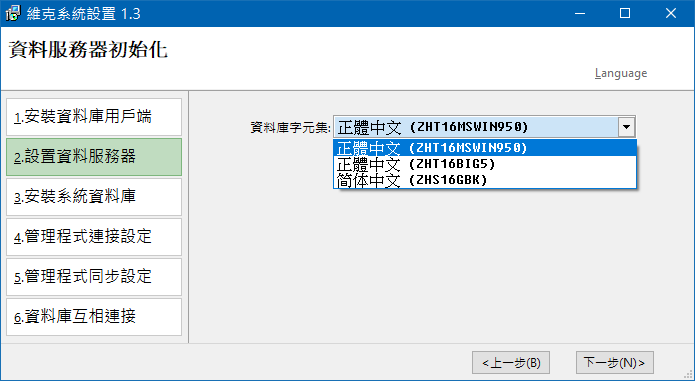Close the 維克系統設置 window

point(671,13)
